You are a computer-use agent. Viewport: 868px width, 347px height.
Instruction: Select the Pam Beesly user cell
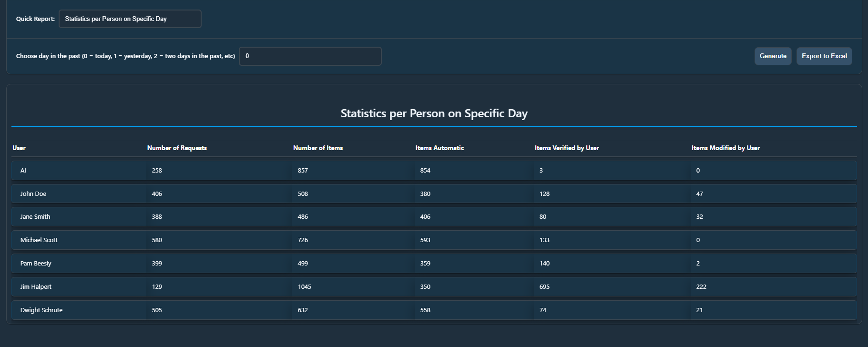[36, 263]
